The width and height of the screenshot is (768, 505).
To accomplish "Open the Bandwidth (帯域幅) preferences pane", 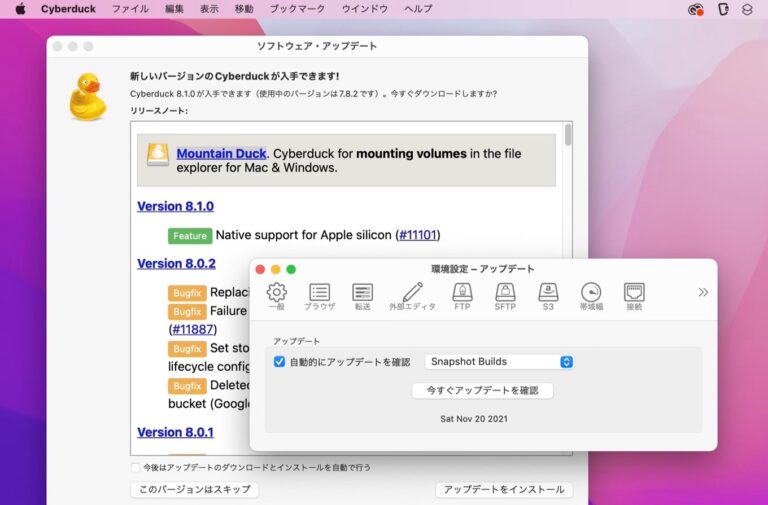I will [x=591, y=296].
